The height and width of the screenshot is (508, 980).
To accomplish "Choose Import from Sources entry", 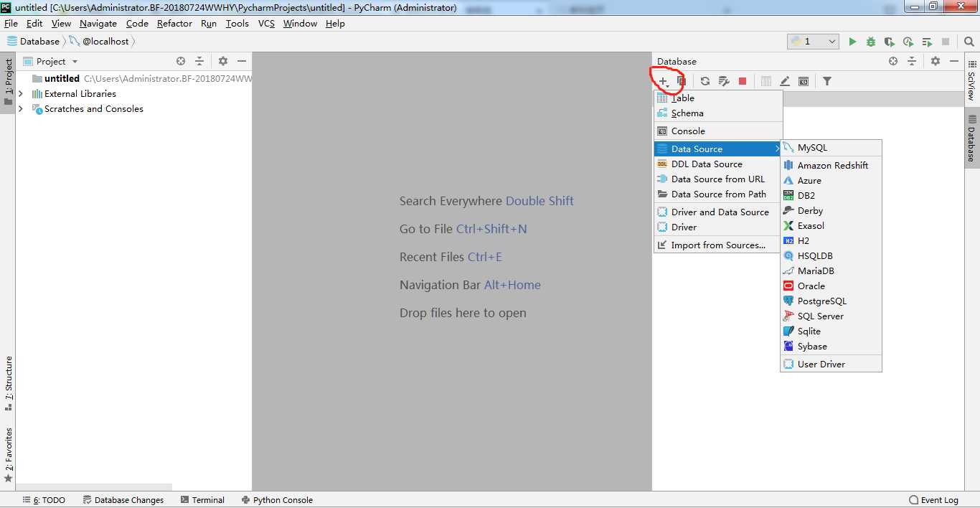I will click(718, 245).
